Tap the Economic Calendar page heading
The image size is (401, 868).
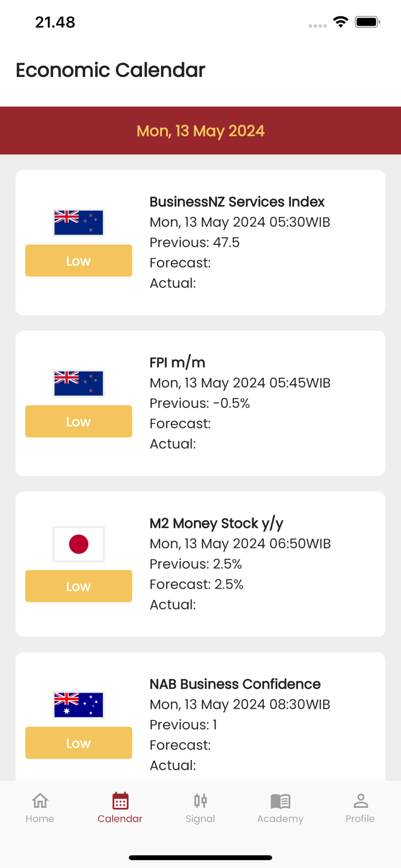[x=110, y=70]
